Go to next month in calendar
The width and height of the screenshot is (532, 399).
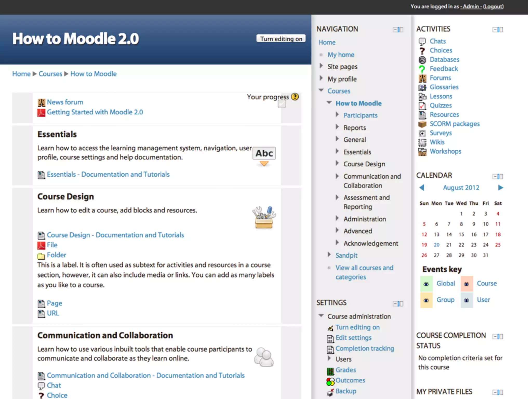point(501,188)
